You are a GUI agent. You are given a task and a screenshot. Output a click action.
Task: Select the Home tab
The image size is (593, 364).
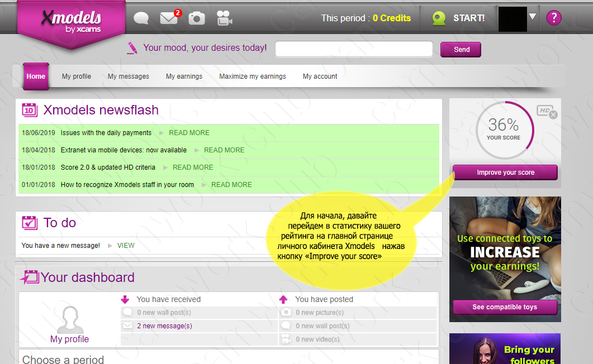tap(36, 76)
